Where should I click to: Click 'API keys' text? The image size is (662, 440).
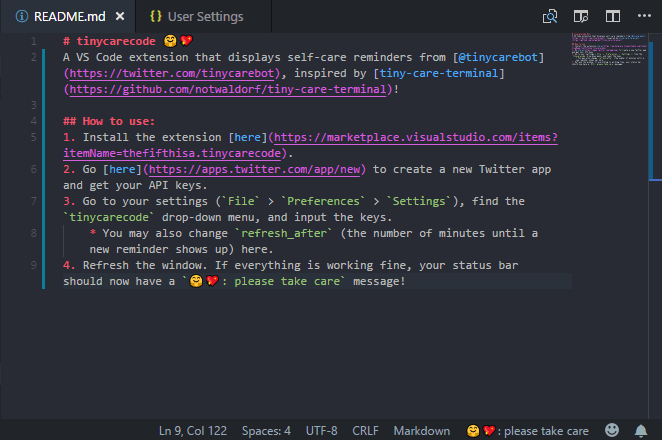pyautogui.click(x=175, y=185)
